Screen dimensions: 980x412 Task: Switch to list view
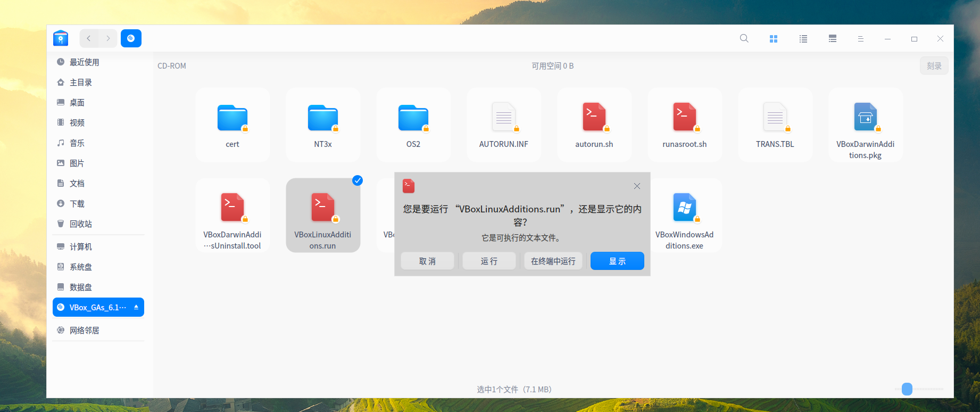(x=803, y=38)
